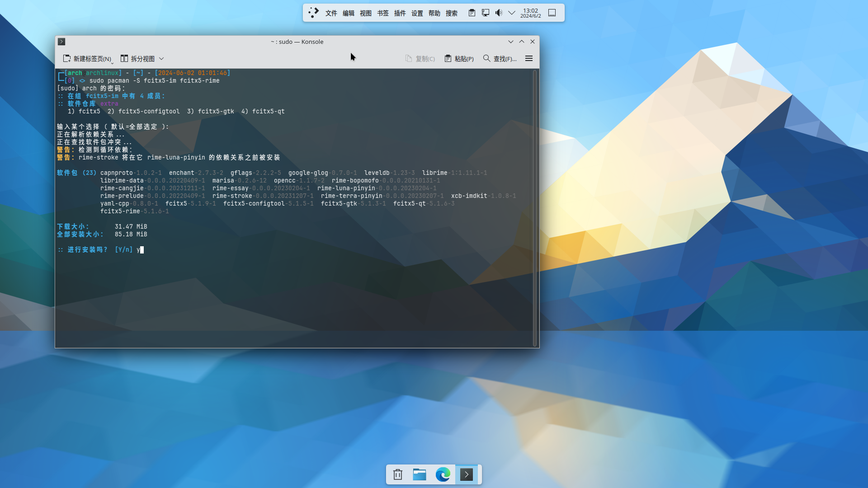The image size is (868, 488).
Task: Click the volume speaker icon
Action: pos(499,13)
